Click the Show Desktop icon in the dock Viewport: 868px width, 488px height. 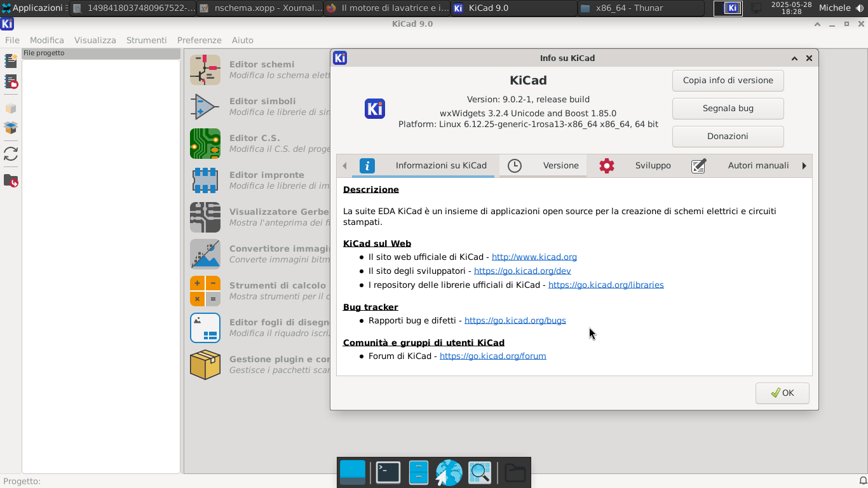(353, 473)
